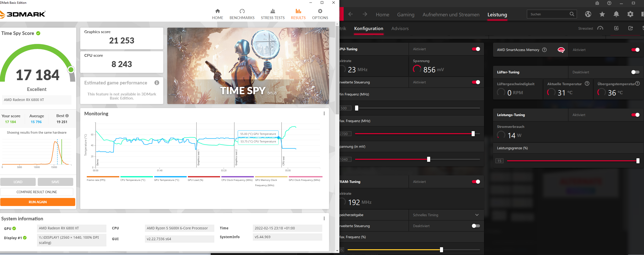
Task: Click the Aktuelle Temperatur help icon
Action: (587, 84)
